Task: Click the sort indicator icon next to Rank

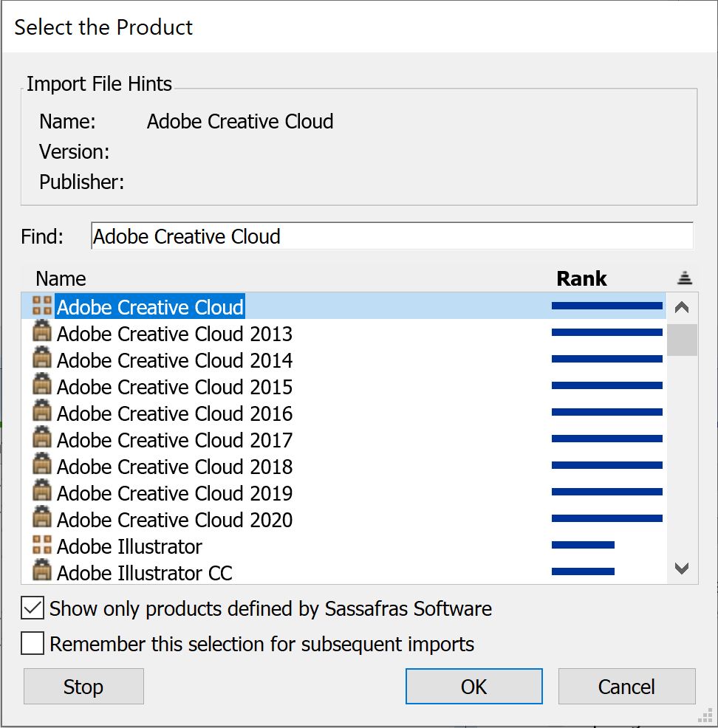Action: pos(685,278)
